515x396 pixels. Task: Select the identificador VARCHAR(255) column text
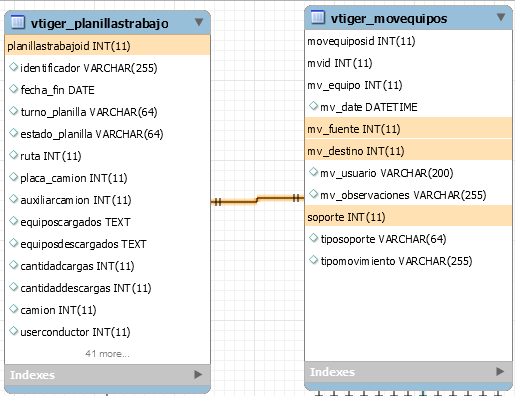pyautogui.click(x=89, y=68)
